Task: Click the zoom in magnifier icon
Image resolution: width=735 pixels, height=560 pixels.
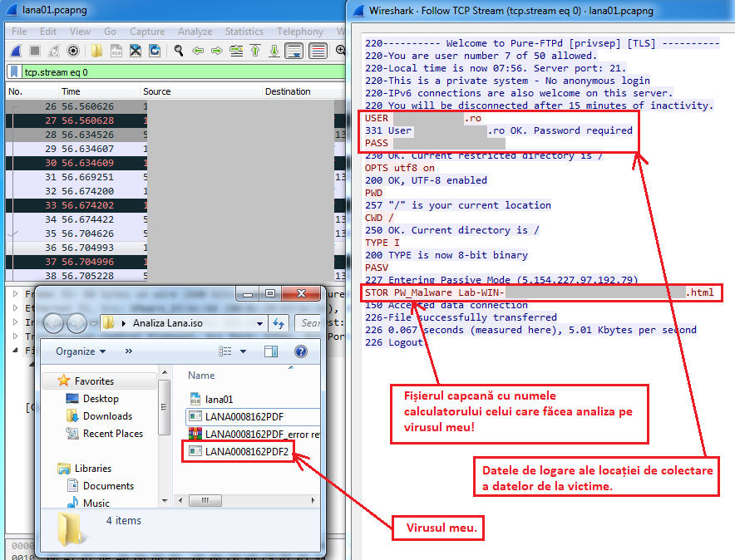Action: 341,50
